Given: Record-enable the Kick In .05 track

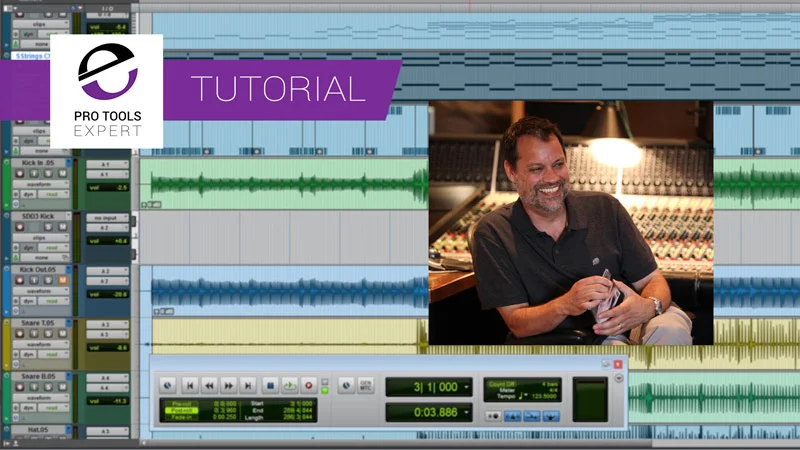Looking at the screenshot, I should [19, 173].
